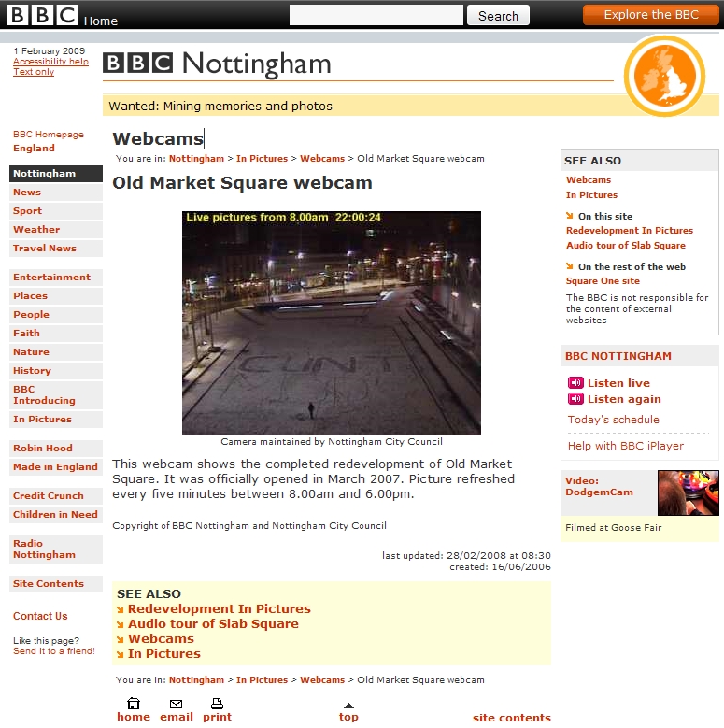This screenshot has width=724, height=728.
Task: Switch to the Text only version
Action: [x=34, y=72]
